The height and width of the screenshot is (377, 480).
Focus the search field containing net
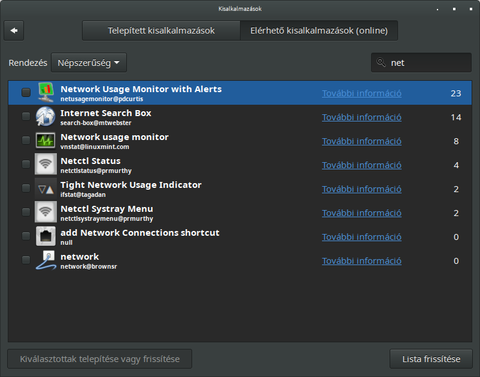(421, 63)
